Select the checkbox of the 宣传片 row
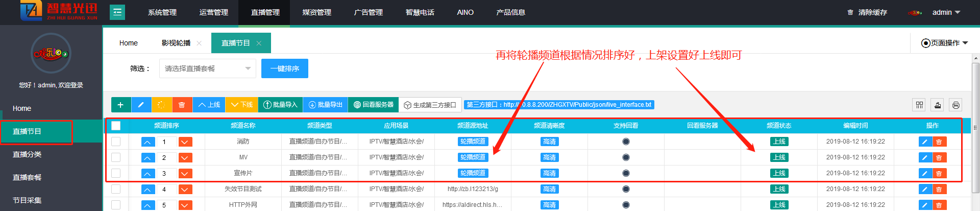This screenshot has width=980, height=211. [116, 173]
